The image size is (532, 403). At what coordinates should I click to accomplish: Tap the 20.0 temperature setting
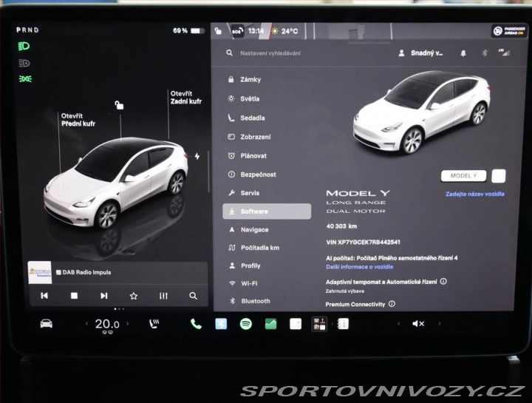[107, 324]
